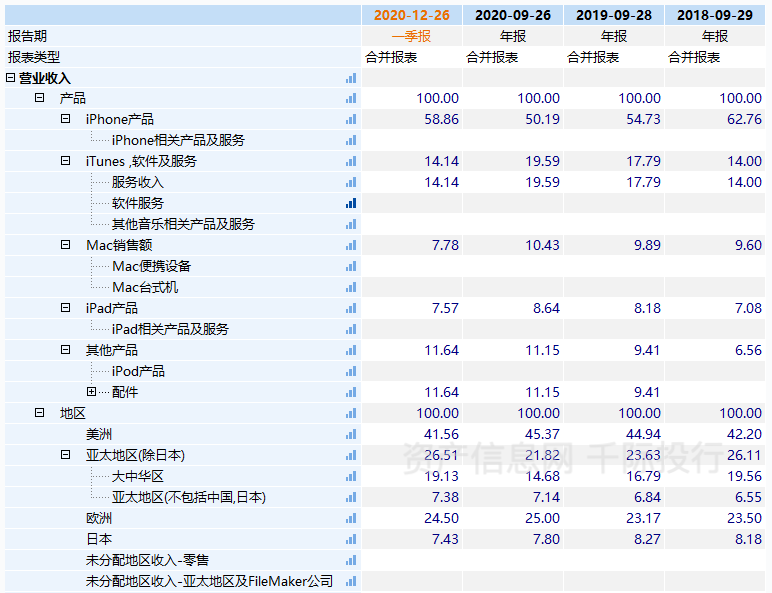Image resolution: width=772 pixels, height=593 pixels.
Task: Open chart icon for 地区 row
Action: (x=351, y=413)
